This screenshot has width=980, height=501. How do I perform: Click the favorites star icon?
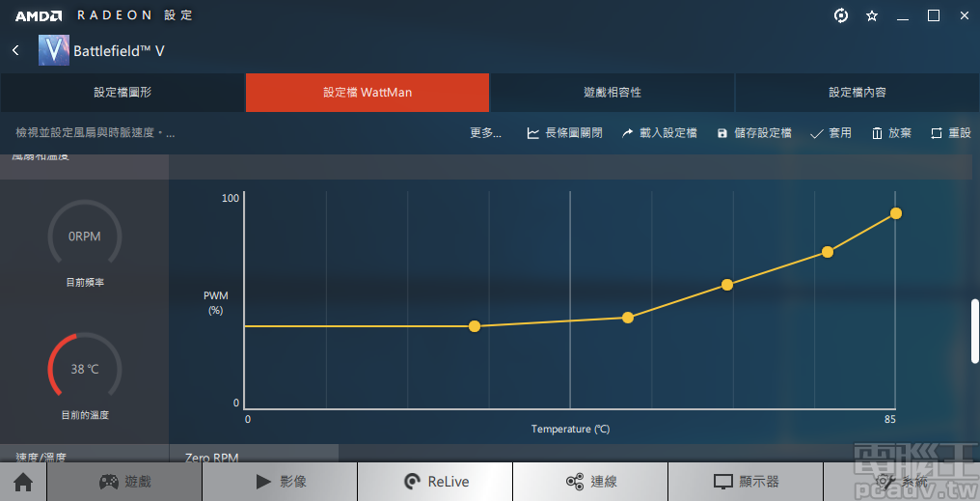[x=872, y=15]
